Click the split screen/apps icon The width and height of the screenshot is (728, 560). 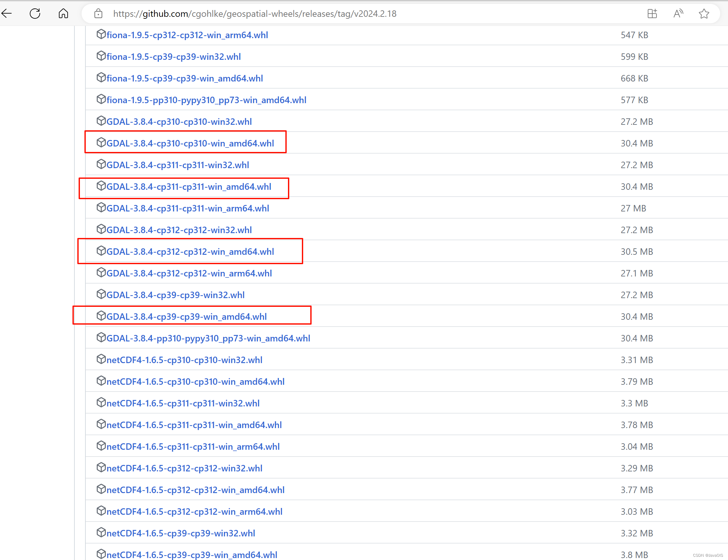pos(652,14)
